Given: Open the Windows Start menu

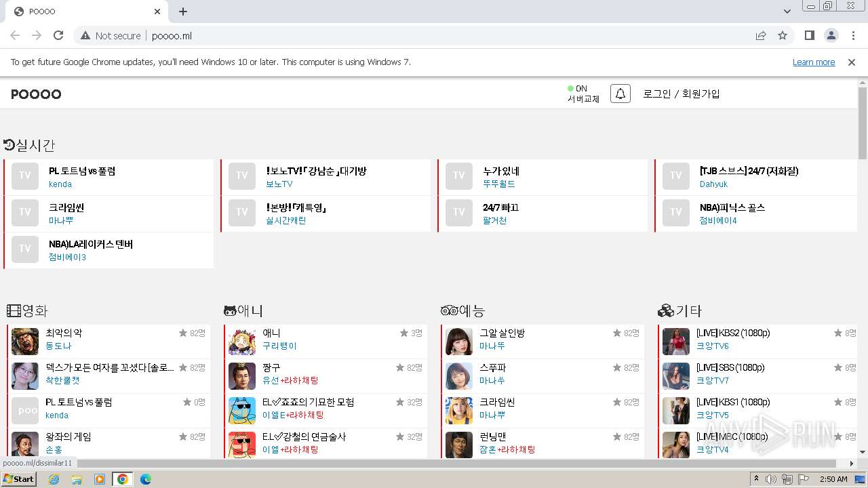Looking at the screenshot, I should 19,479.
